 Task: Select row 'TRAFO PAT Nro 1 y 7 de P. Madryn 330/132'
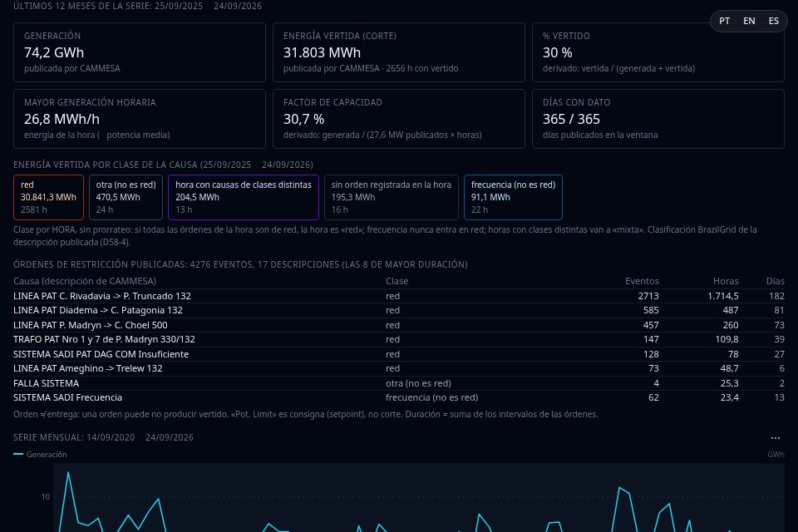coord(398,339)
